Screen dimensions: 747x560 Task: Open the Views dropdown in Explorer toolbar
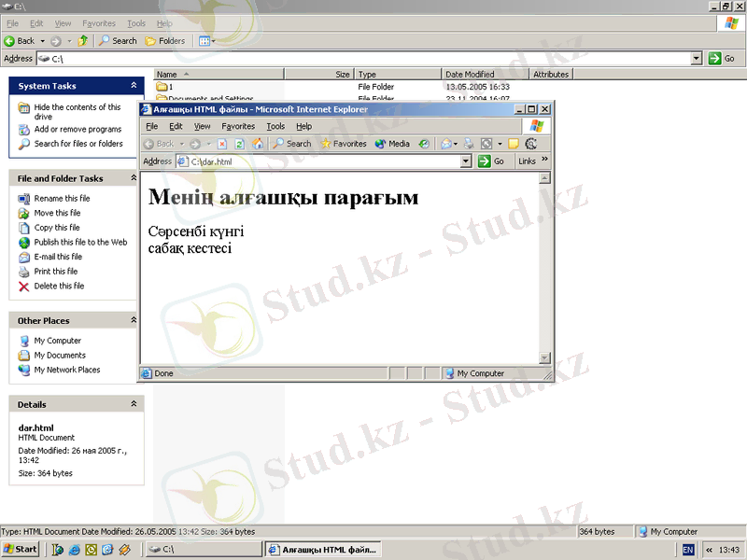point(206,41)
